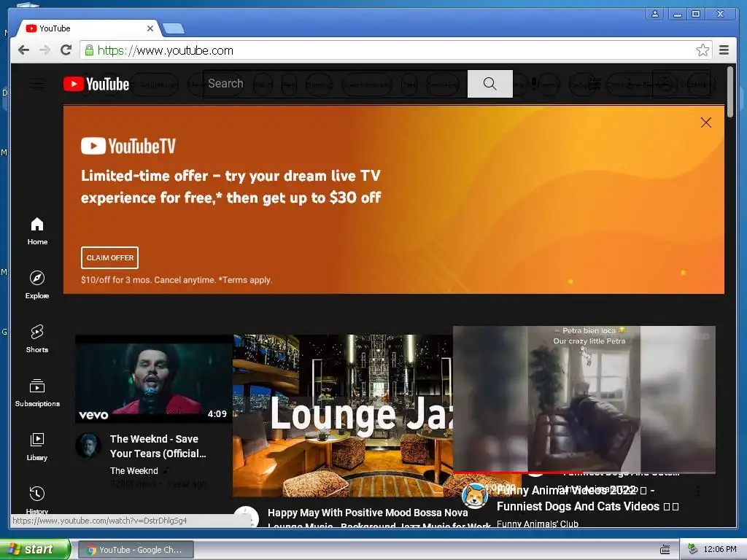The height and width of the screenshot is (560, 747).
Task: Open a new tab with the new tab button
Action: coord(174,29)
